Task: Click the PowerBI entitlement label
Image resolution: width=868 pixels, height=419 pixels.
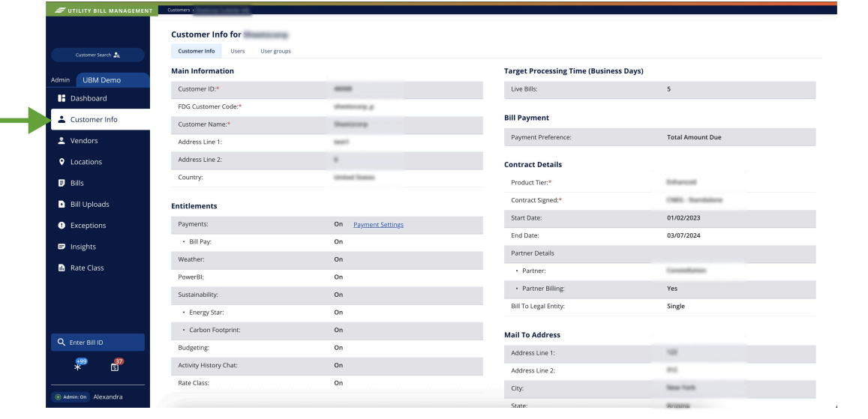Action: click(x=191, y=277)
